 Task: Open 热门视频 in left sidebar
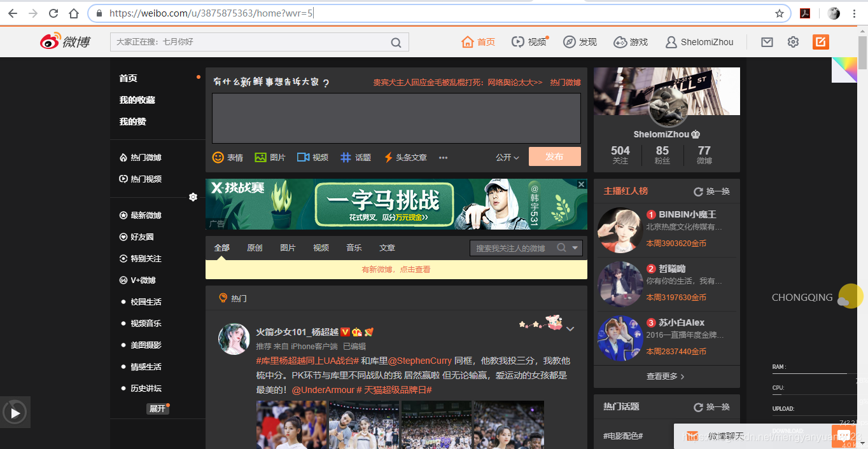[140, 179]
